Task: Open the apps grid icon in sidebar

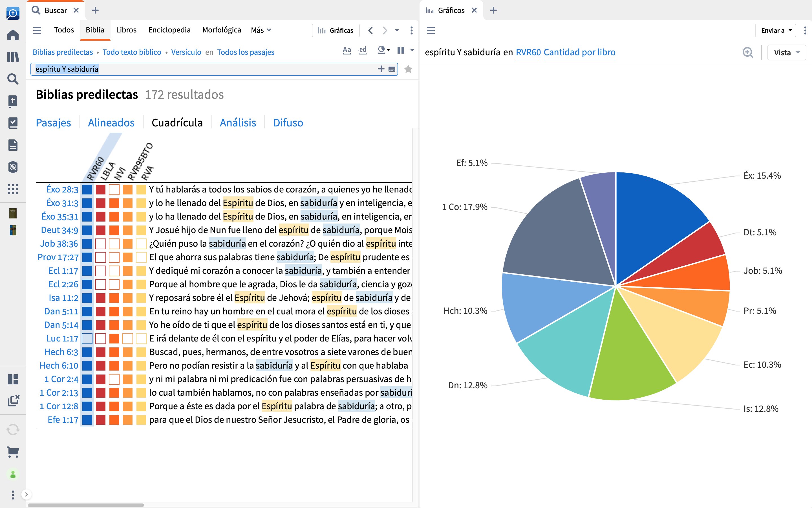Action: (13, 189)
